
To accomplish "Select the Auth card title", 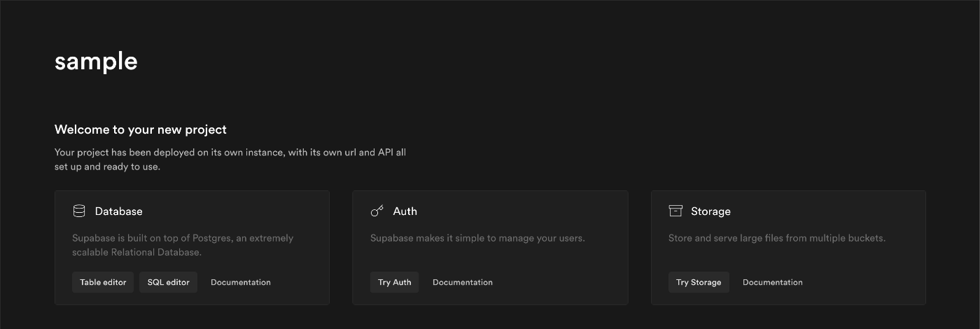I will [405, 211].
